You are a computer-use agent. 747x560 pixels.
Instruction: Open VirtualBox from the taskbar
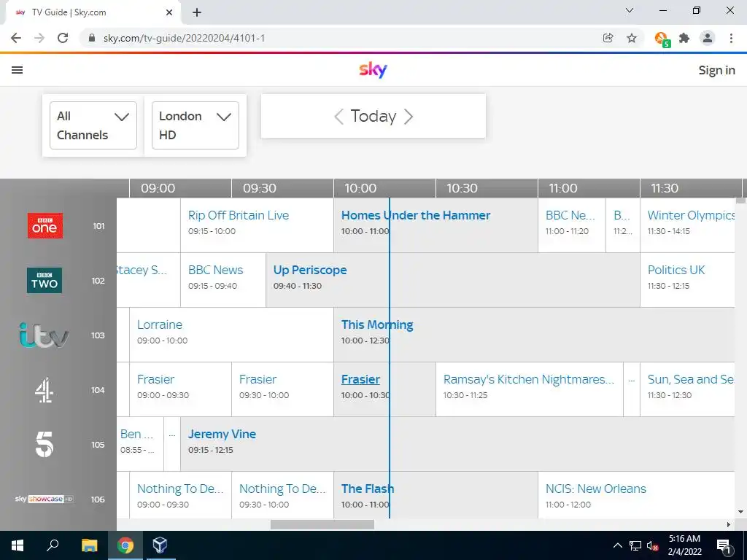coord(160,545)
